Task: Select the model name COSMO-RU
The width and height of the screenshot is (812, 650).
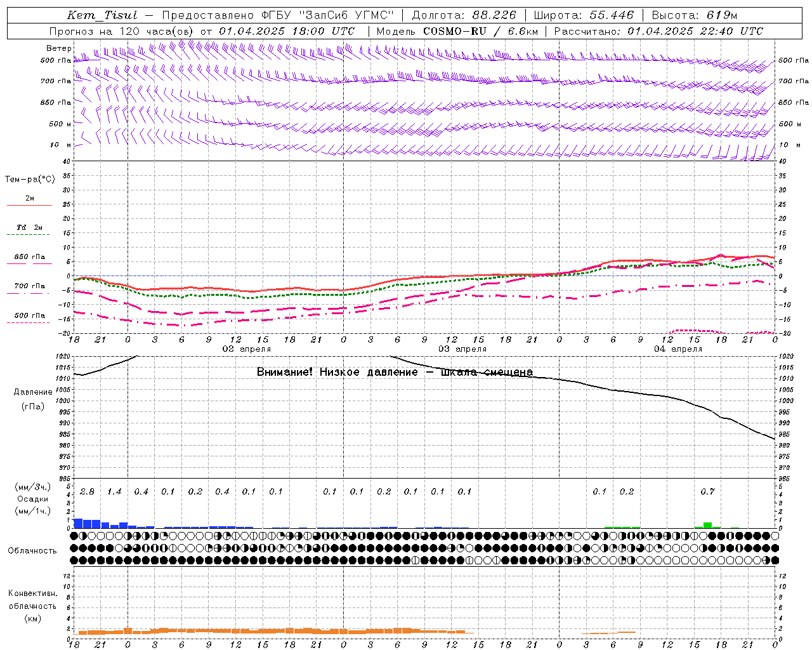Action: 455,31
